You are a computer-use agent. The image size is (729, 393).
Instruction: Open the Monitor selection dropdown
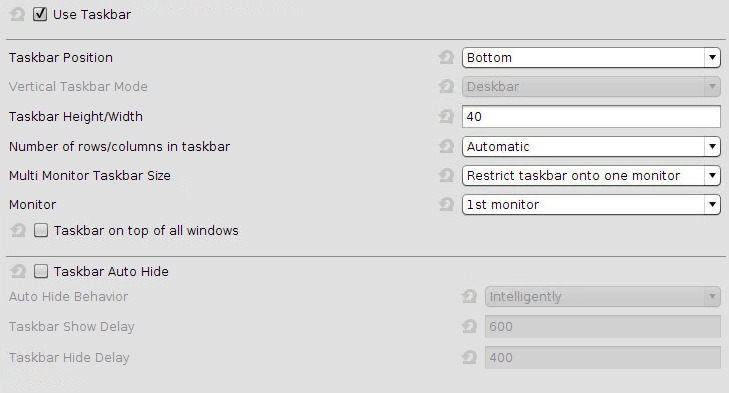click(591, 205)
